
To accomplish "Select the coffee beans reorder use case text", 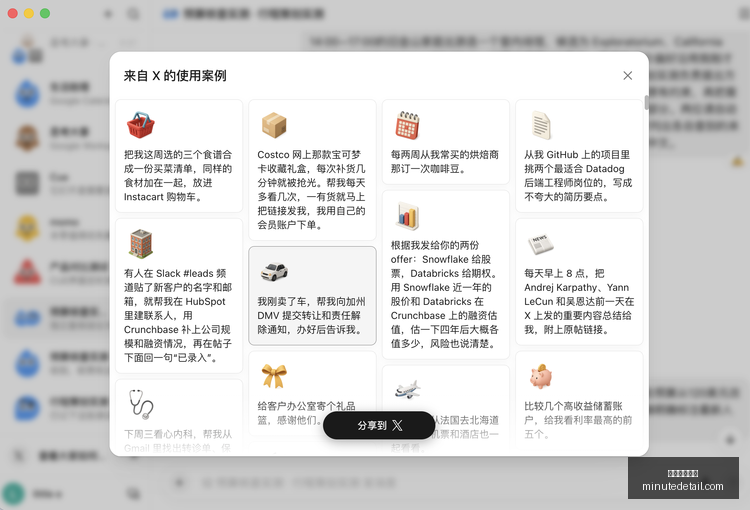I will point(445,162).
